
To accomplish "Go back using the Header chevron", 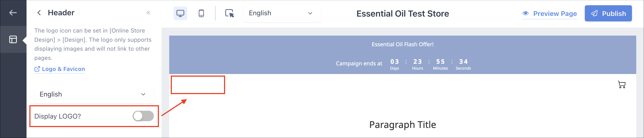I will click(x=39, y=13).
